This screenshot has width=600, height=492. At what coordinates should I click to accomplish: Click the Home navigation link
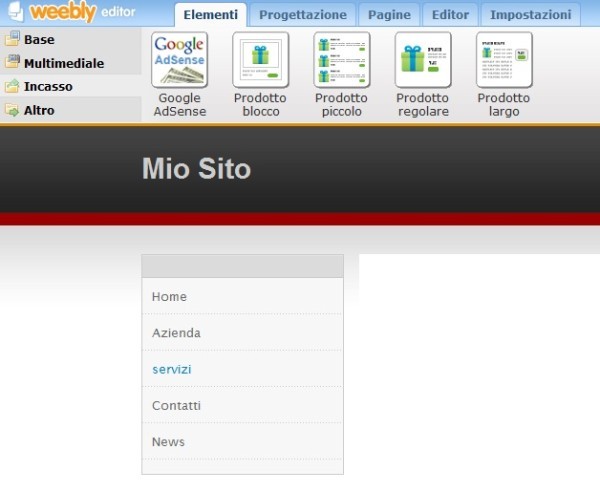click(x=169, y=297)
